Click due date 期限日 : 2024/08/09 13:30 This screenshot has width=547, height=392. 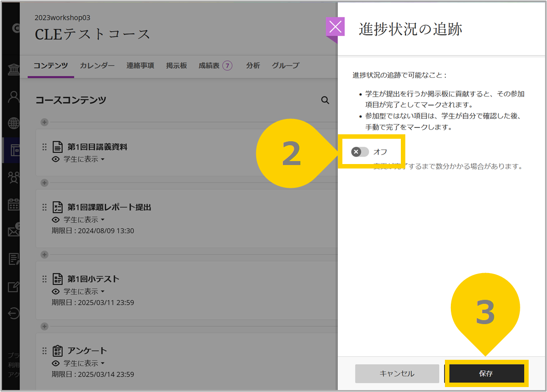[93, 231]
